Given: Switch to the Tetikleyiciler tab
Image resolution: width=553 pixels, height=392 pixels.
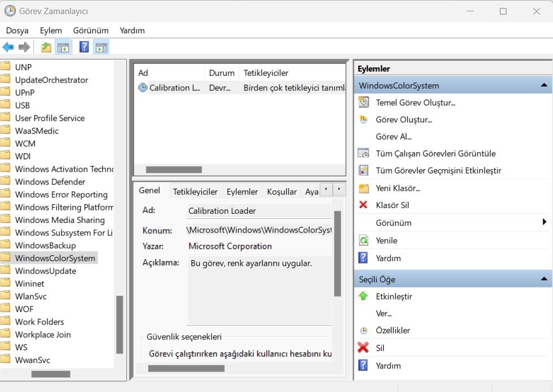Looking at the screenshot, I should [x=195, y=191].
